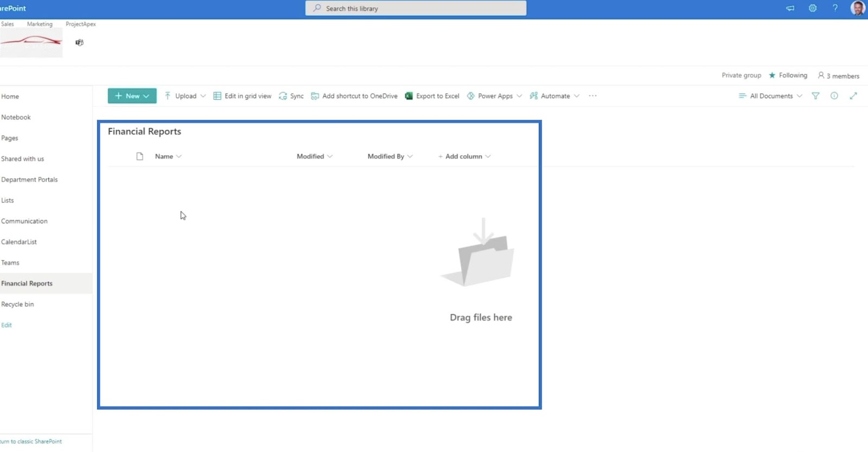Click Edit under the left navigation
This screenshot has height=452, width=868.
(6, 325)
